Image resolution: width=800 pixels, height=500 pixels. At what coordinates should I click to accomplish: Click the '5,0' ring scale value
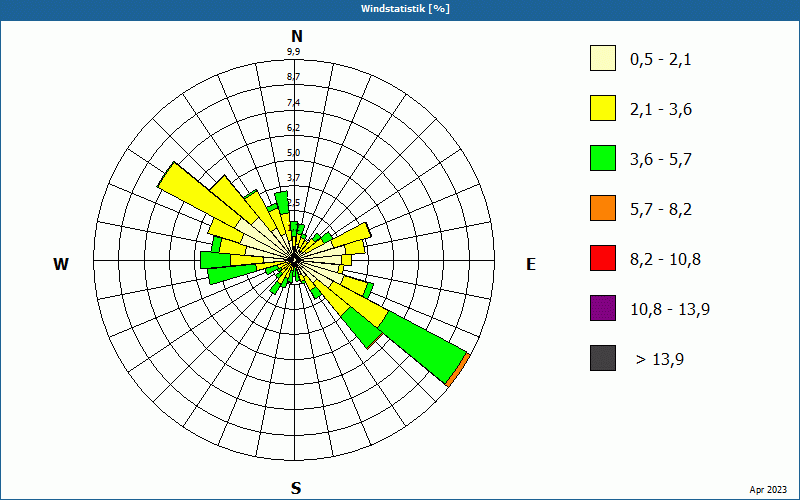point(293,153)
